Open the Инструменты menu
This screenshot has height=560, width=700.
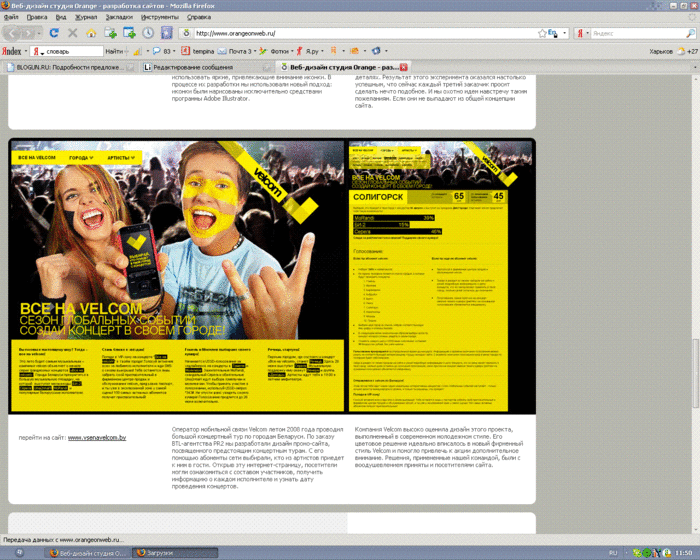pyautogui.click(x=159, y=17)
